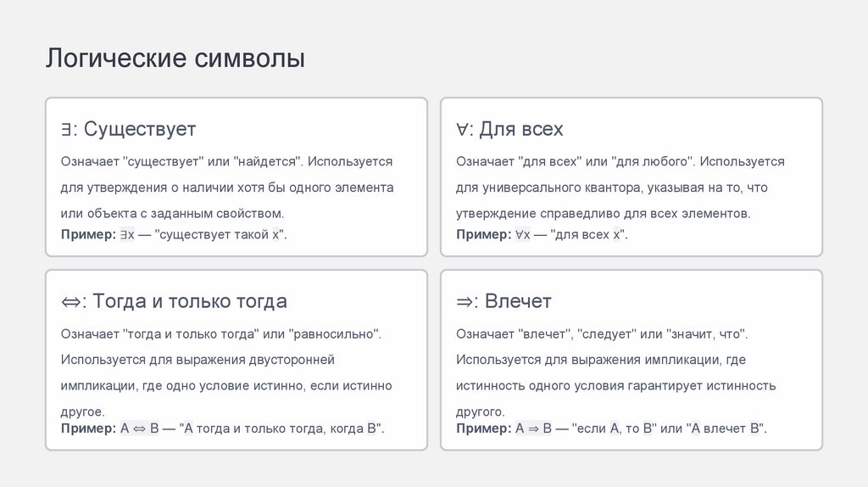Viewport: 868px width, 487px height.
Task: Click the ⇔ symbol in the card heading
Action: click(x=70, y=301)
